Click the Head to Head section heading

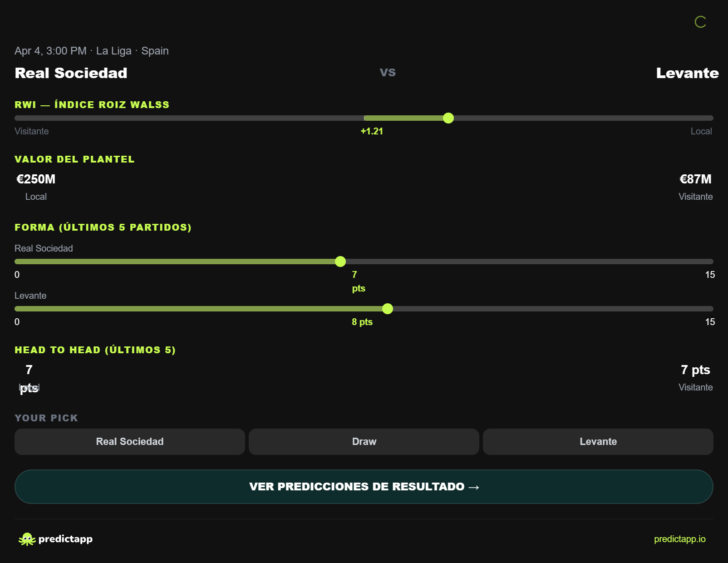click(x=95, y=350)
